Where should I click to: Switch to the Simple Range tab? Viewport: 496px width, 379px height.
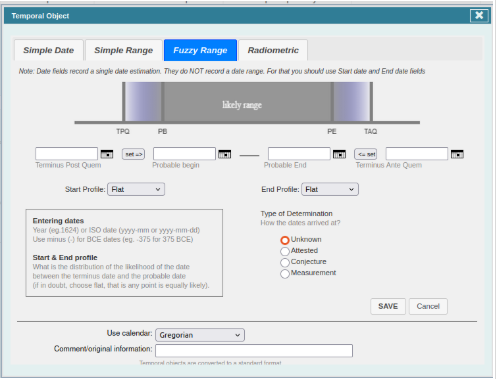pyautogui.click(x=124, y=50)
